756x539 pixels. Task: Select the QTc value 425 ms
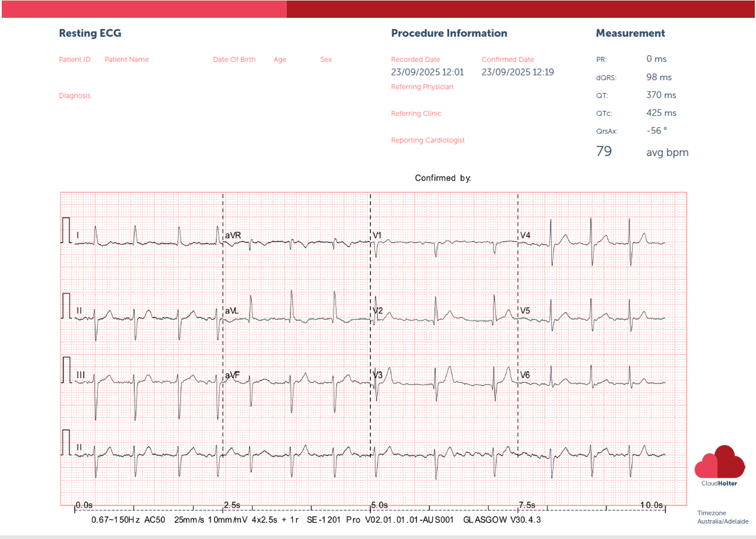coord(661,113)
